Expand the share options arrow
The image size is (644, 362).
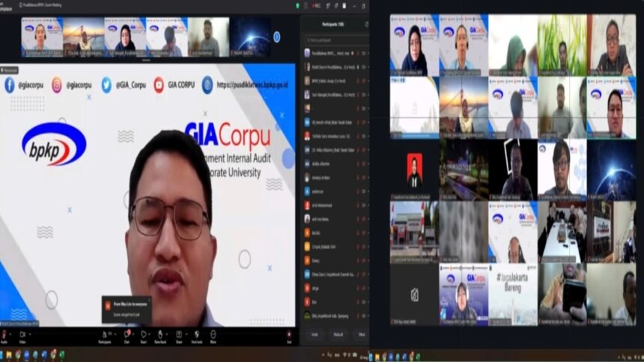[x=186, y=334]
